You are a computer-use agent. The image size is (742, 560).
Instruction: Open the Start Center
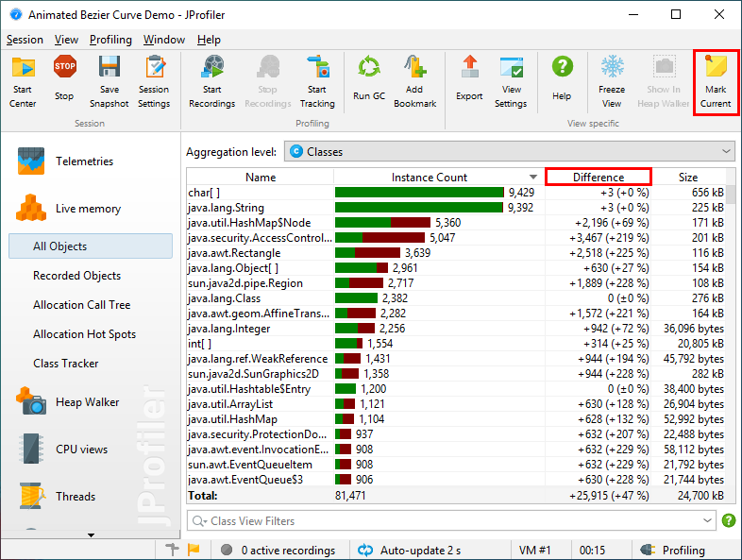point(23,82)
